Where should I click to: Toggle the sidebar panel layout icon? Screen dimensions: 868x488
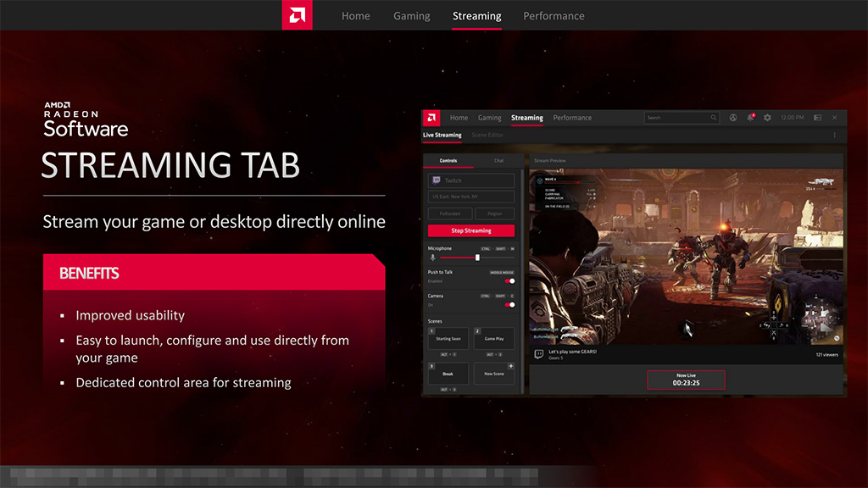tap(818, 117)
